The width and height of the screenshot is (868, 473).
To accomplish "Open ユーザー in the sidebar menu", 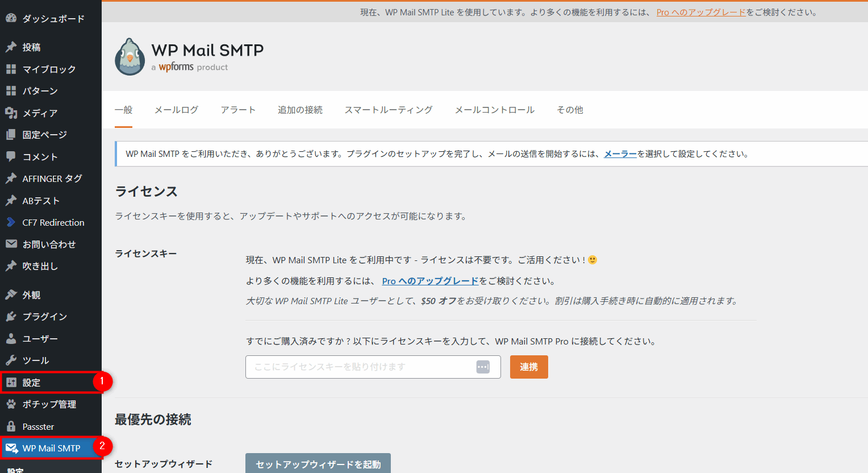I will 51,338.
